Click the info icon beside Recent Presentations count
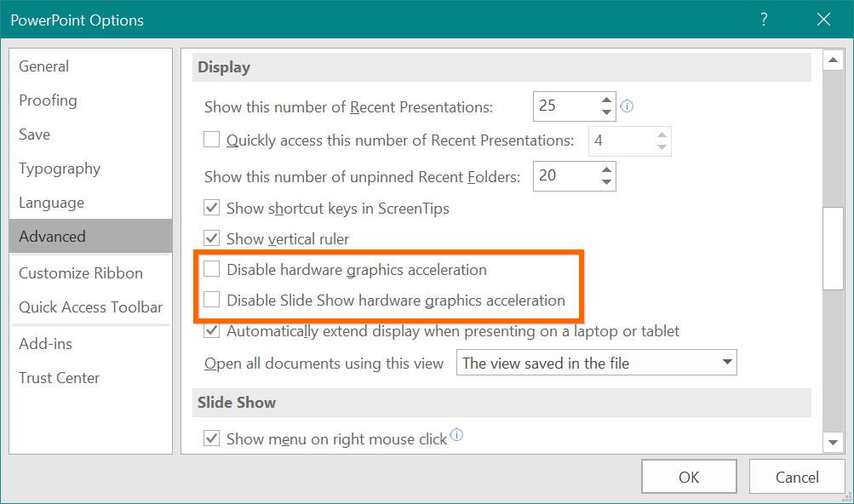This screenshot has width=854, height=504. click(627, 106)
